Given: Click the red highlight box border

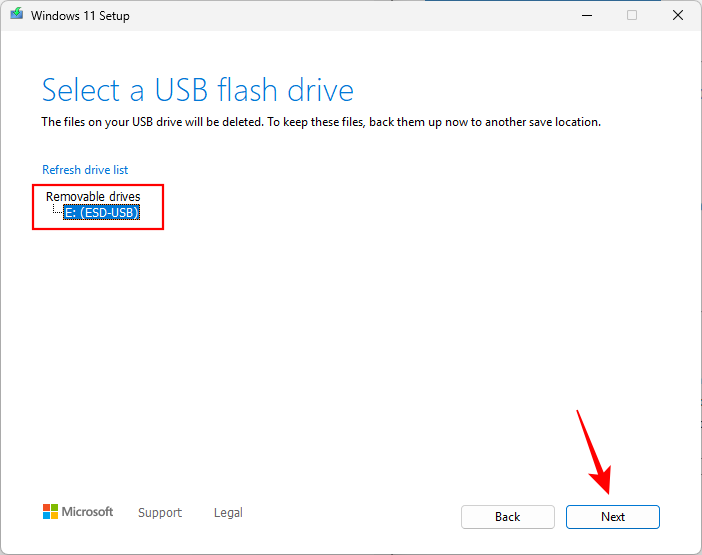Looking at the screenshot, I should (163, 206).
